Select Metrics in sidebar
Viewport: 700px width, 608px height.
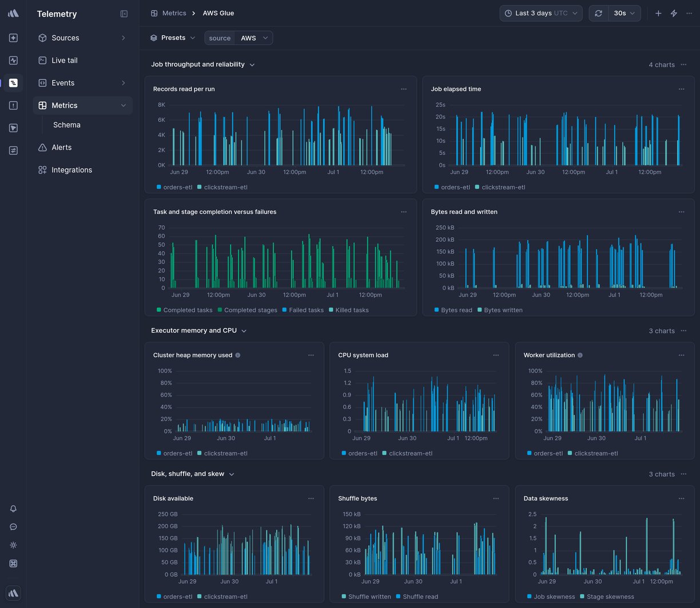point(82,105)
